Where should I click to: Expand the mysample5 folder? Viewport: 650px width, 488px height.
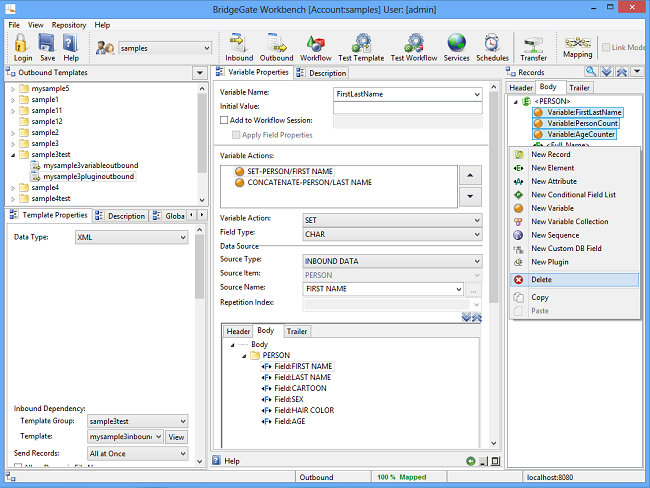[13, 89]
